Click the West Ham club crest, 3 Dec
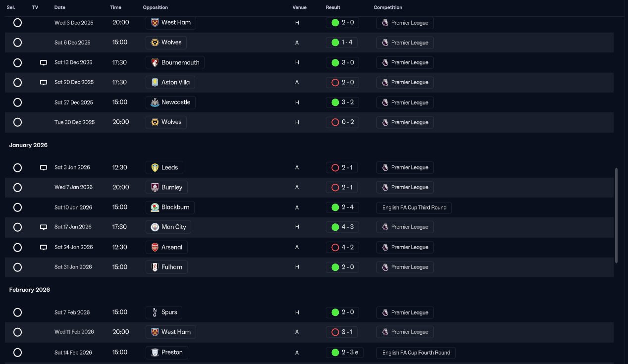The height and width of the screenshot is (364, 628). 155,23
